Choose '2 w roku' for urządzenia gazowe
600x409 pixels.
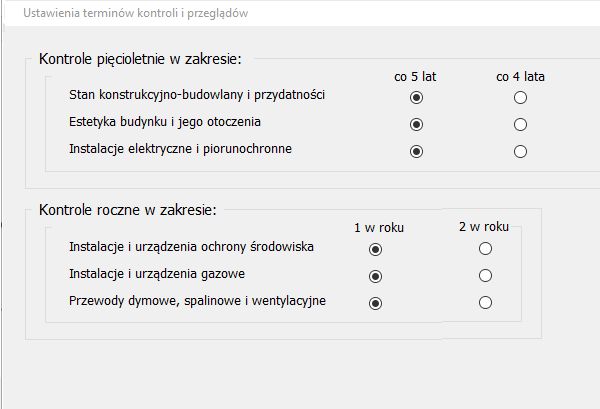[485, 275]
